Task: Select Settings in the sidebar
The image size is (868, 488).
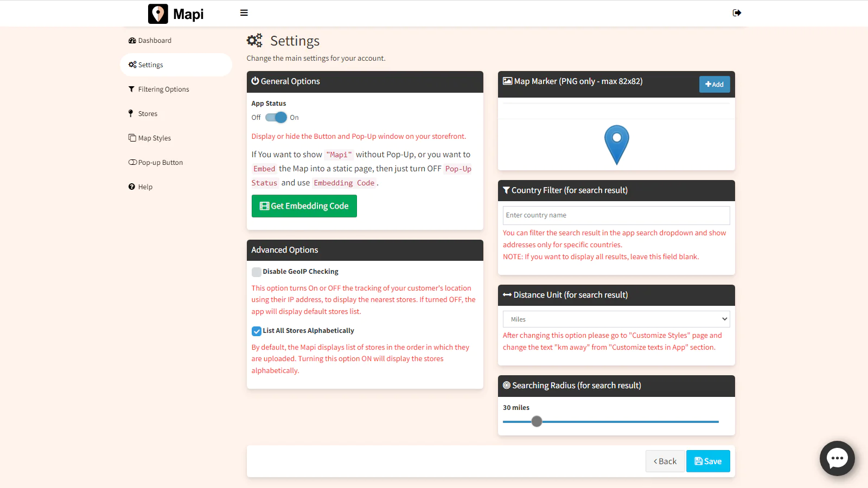Action: 176,65
